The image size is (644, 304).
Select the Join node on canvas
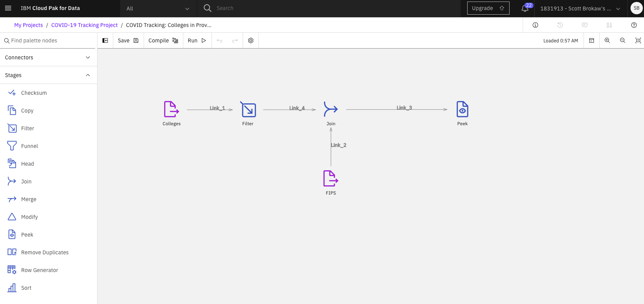pos(331,109)
